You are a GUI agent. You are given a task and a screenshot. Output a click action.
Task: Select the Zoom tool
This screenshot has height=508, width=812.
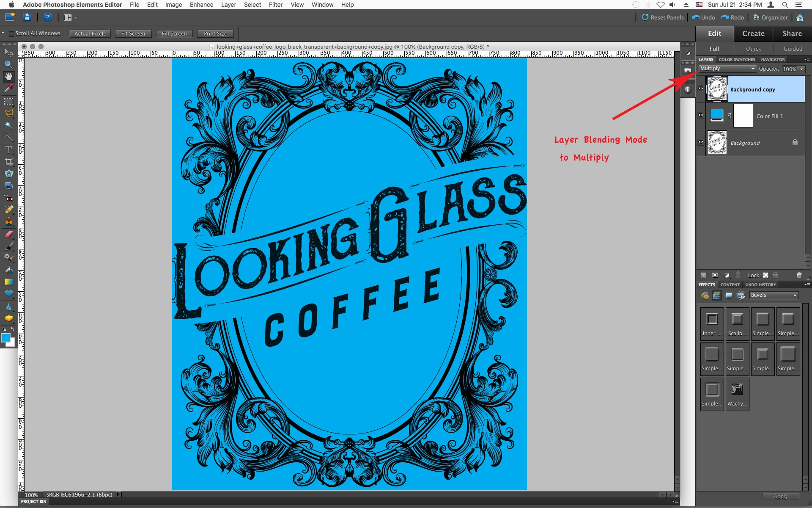[x=8, y=64]
